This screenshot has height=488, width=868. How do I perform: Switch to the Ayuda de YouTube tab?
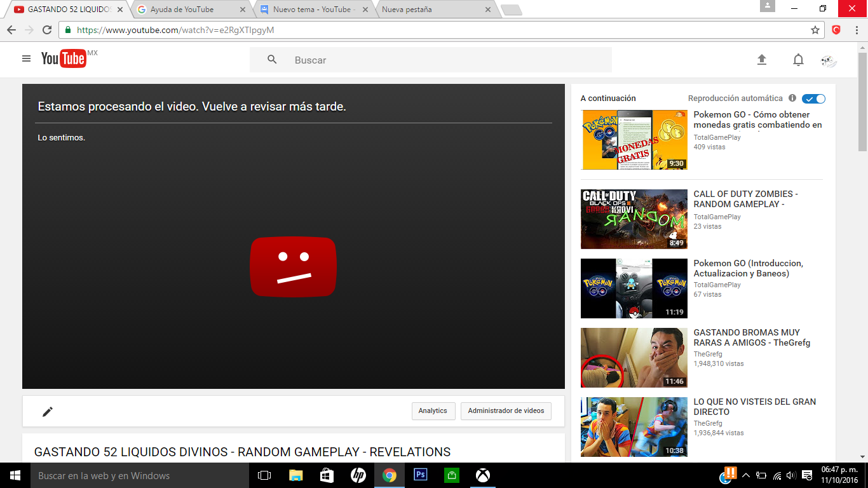click(x=192, y=10)
